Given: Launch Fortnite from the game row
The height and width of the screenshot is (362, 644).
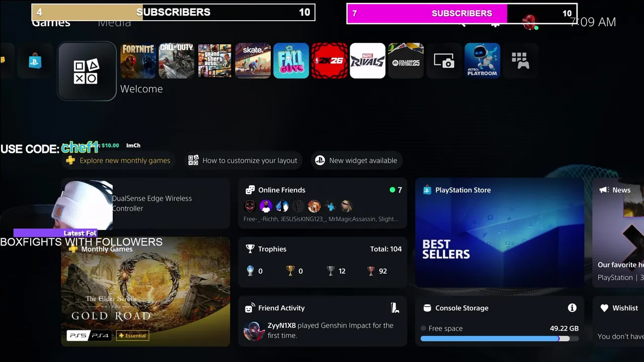Looking at the screenshot, I should 138,61.
